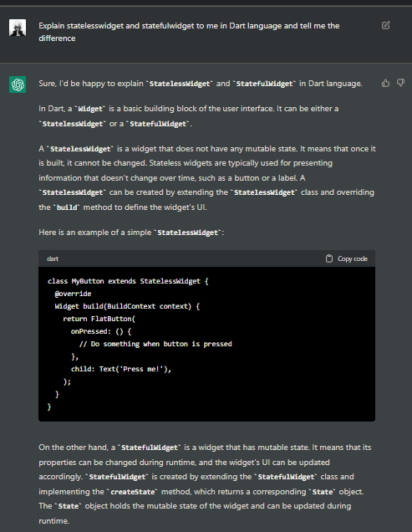Click the user profile avatar
This screenshot has width=412, height=532.
point(18,28)
